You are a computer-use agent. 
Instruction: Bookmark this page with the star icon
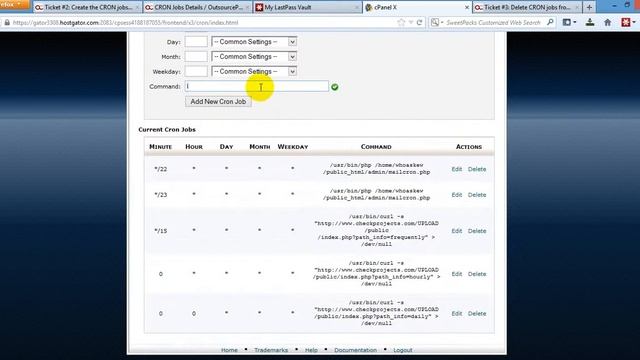click(x=401, y=22)
